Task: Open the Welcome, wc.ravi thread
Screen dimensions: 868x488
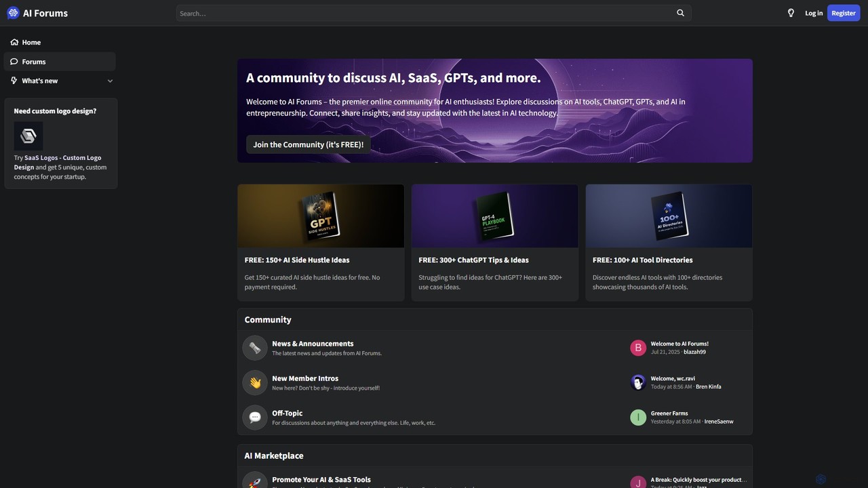Action: tap(673, 378)
